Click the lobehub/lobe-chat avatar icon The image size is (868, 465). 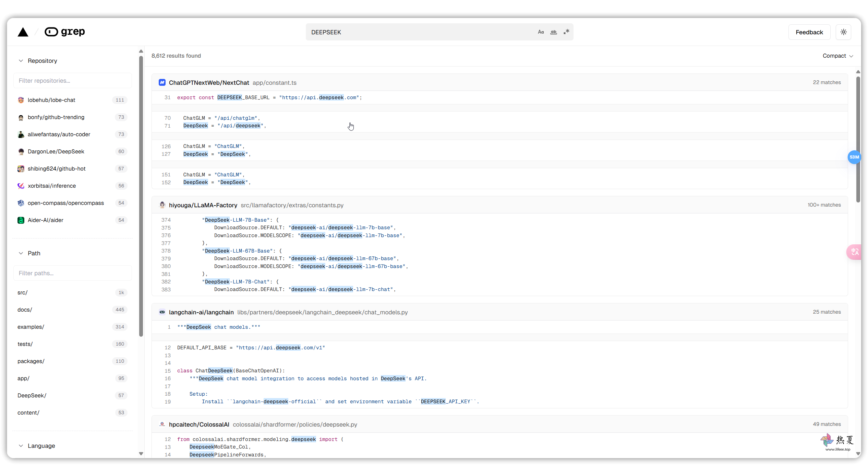click(21, 100)
